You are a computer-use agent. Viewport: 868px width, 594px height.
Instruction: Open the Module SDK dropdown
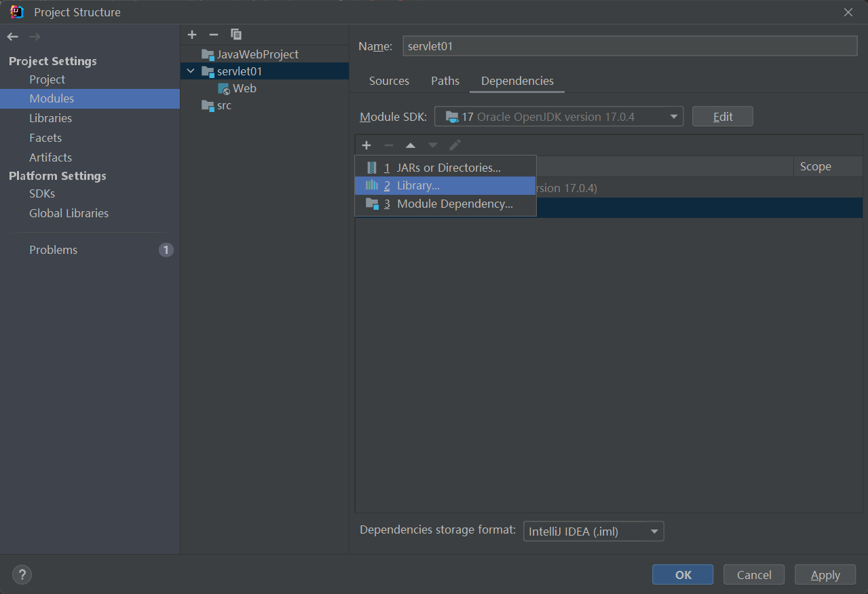click(559, 117)
